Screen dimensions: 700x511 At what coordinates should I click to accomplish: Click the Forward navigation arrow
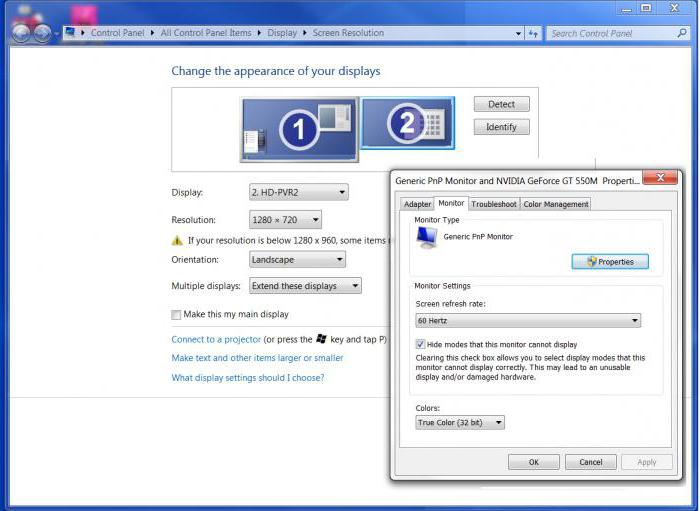click(42, 33)
